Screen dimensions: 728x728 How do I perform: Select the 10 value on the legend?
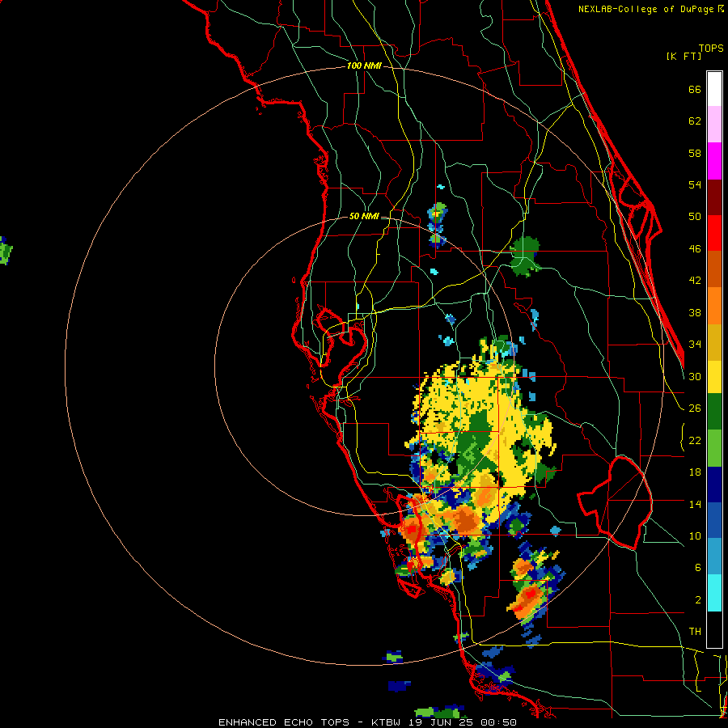click(x=695, y=535)
